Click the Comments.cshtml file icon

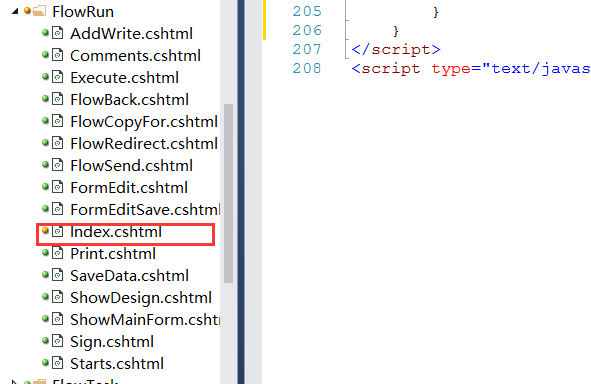point(57,55)
